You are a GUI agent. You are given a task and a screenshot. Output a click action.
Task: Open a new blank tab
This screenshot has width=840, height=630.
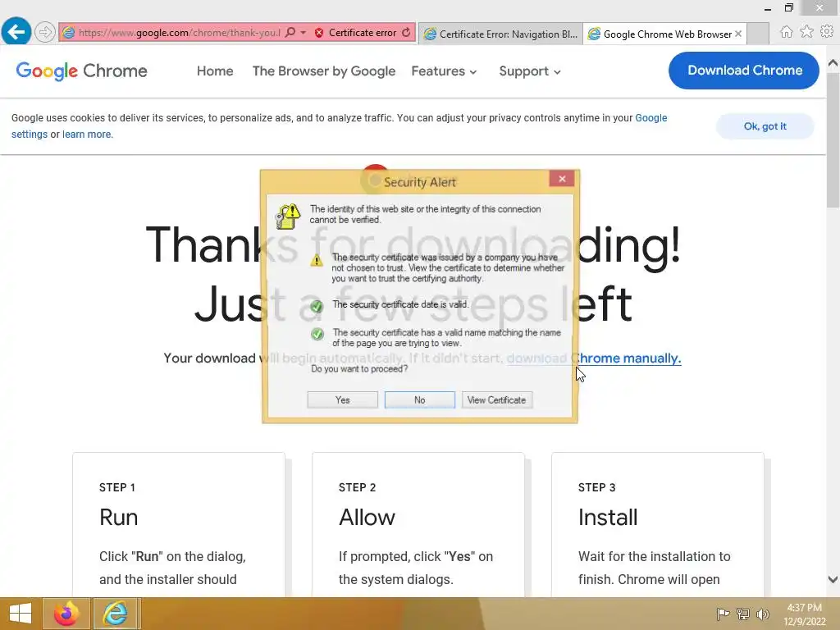click(x=758, y=34)
